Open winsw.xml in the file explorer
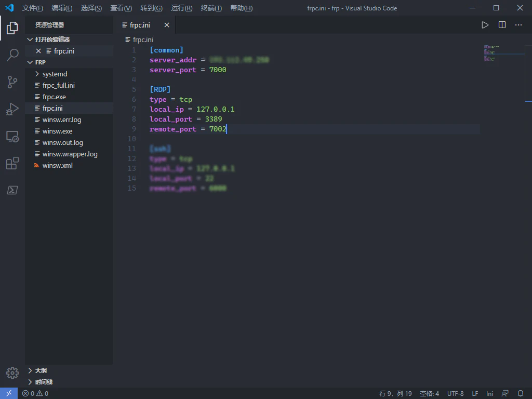This screenshot has height=399, width=532. (x=57, y=165)
